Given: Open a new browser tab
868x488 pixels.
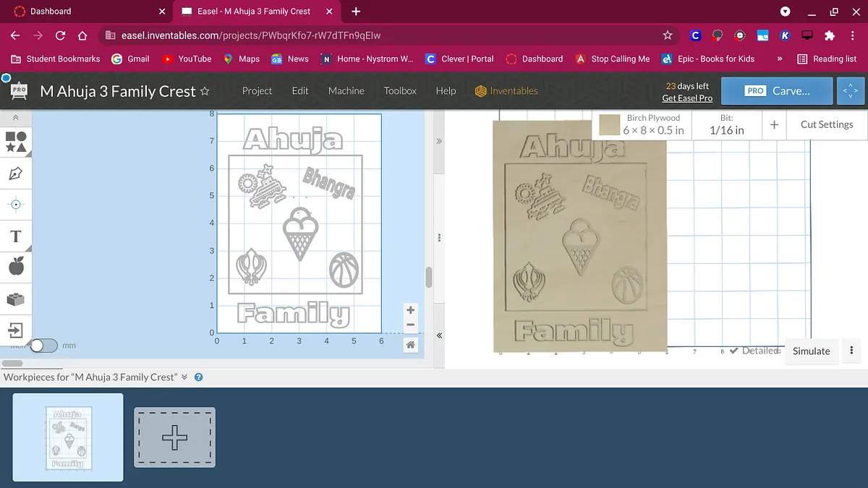Looking at the screenshot, I should tap(356, 12).
